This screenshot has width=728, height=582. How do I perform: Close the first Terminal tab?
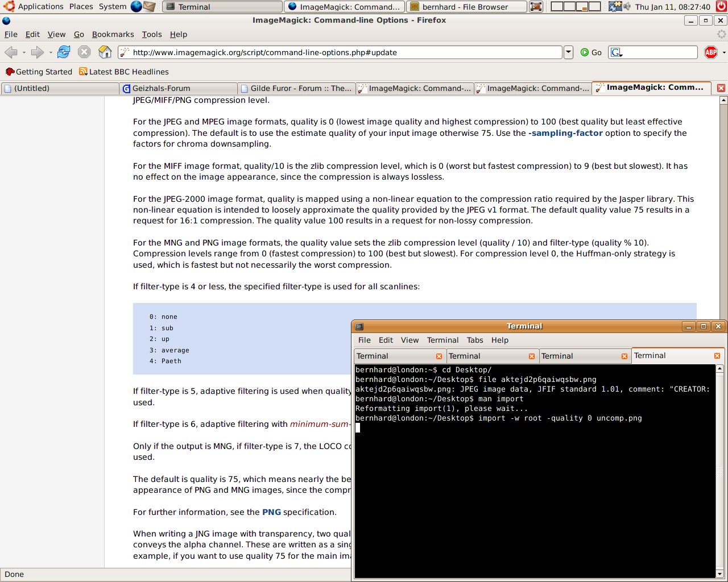pos(439,356)
